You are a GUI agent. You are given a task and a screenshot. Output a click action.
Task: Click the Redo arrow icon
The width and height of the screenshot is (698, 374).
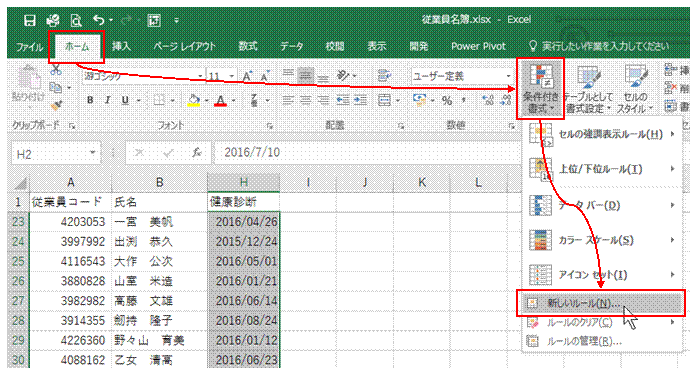coord(126,20)
